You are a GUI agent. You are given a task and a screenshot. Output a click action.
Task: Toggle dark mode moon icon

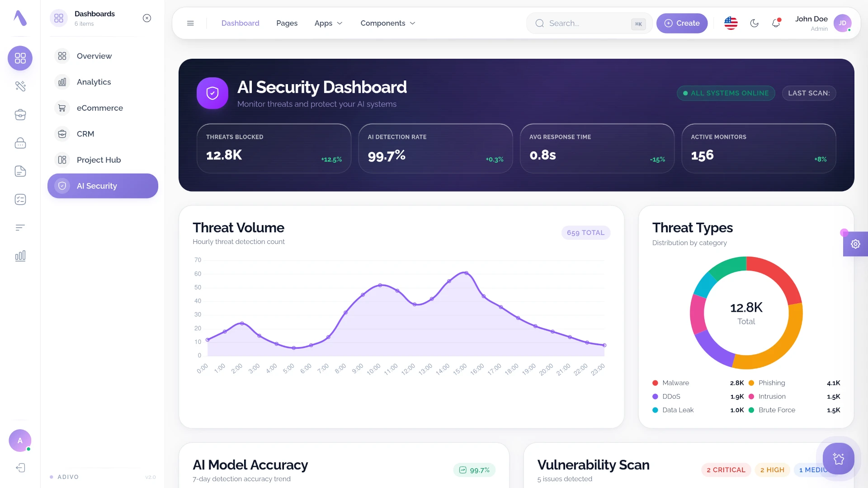[754, 23]
